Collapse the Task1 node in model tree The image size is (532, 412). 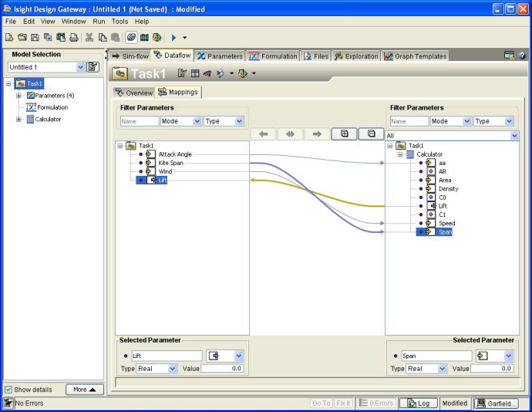8,83
